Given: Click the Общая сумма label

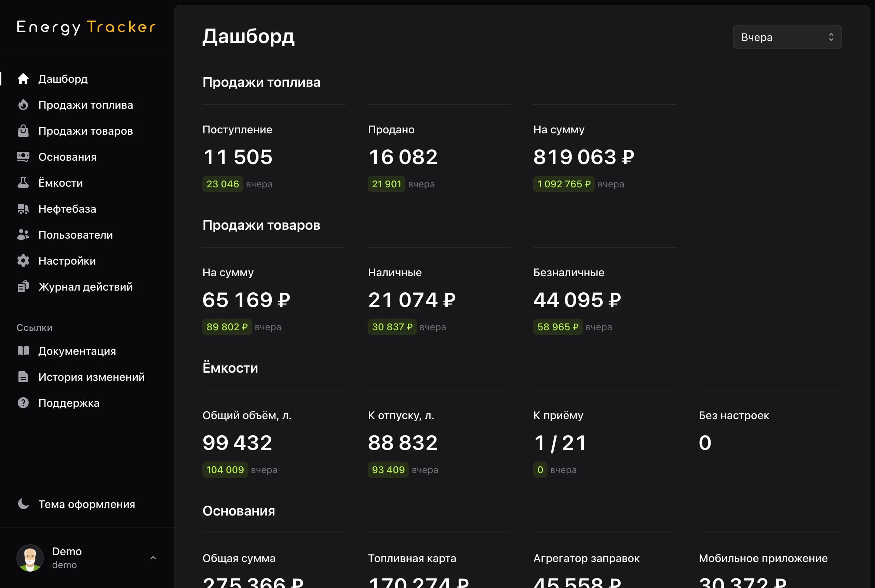Looking at the screenshot, I should pos(239,558).
